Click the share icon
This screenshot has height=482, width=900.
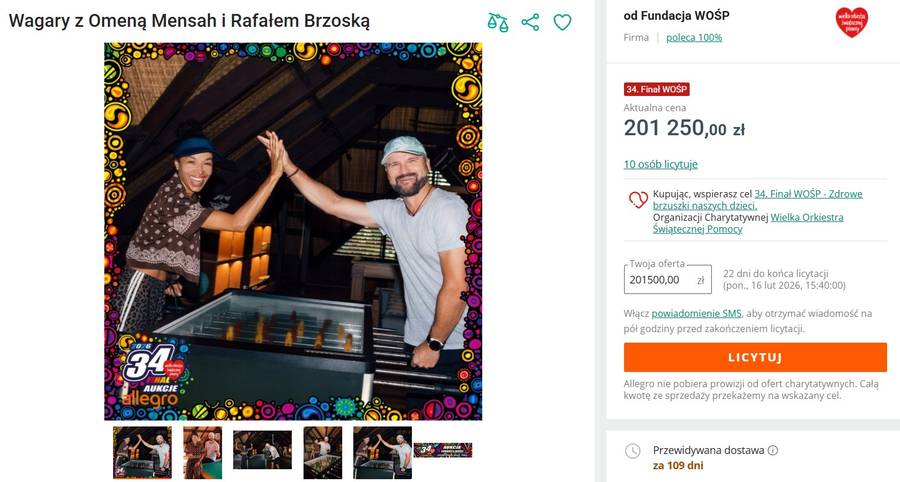point(530,22)
